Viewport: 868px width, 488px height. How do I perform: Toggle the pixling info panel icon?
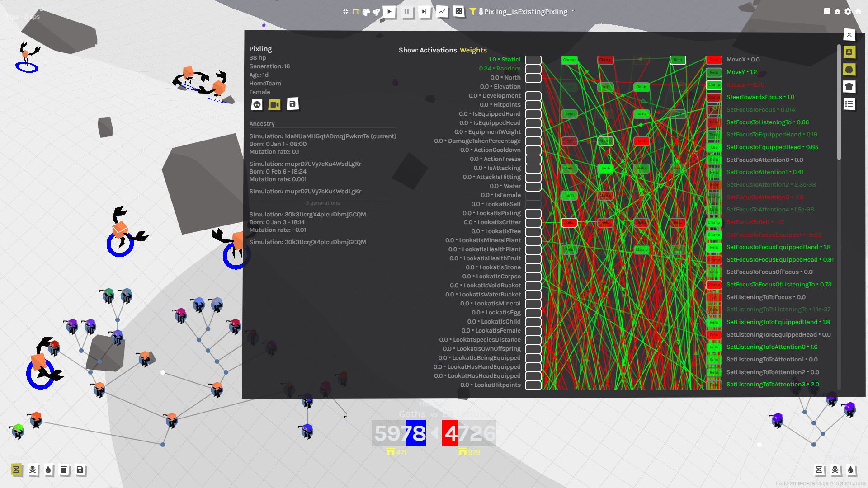pos(849,52)
